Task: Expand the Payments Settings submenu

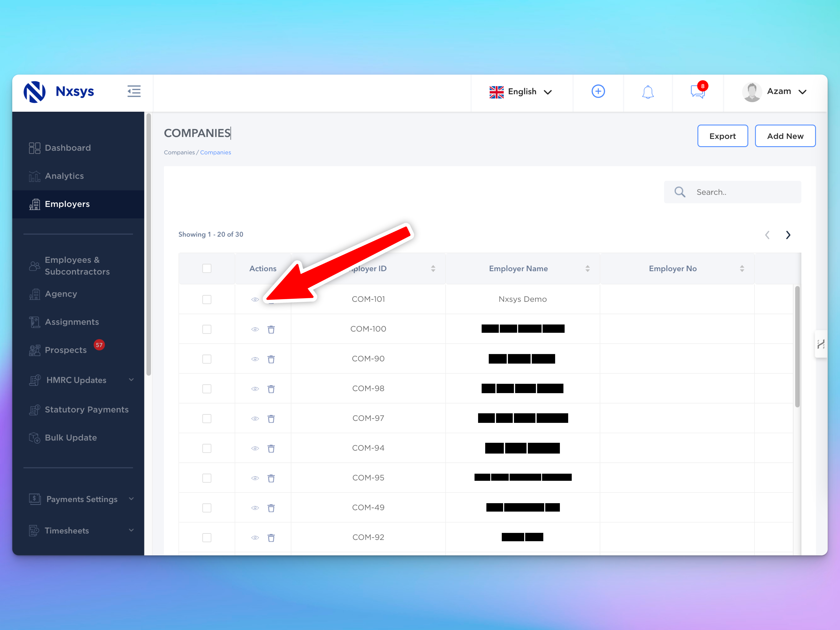Action: click(x=131, y=499)
